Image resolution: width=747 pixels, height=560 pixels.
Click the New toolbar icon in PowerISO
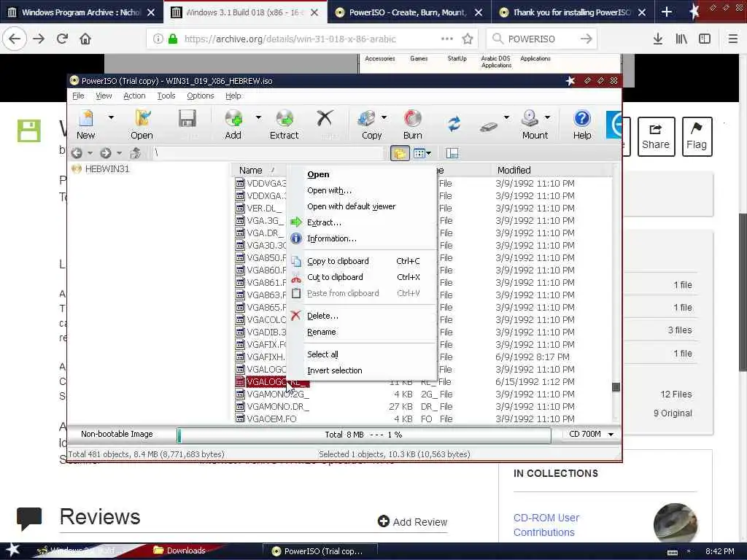[86, 125]
